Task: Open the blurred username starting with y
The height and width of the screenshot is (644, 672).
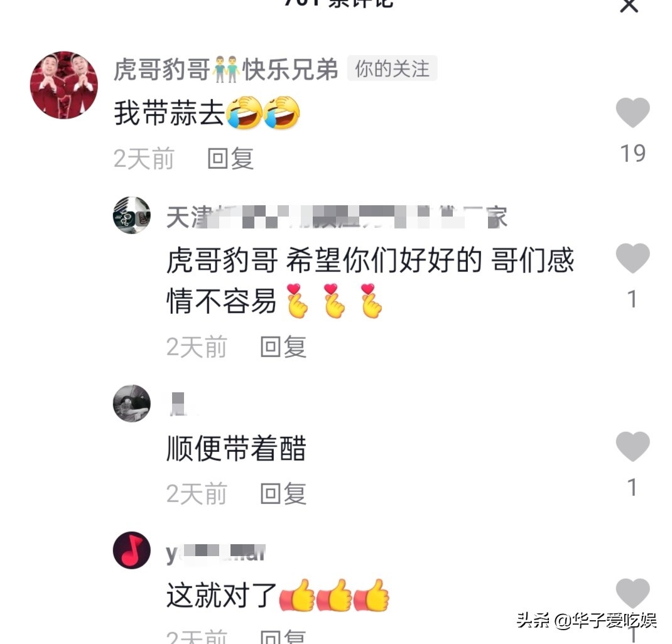Action: pos(215,553)
